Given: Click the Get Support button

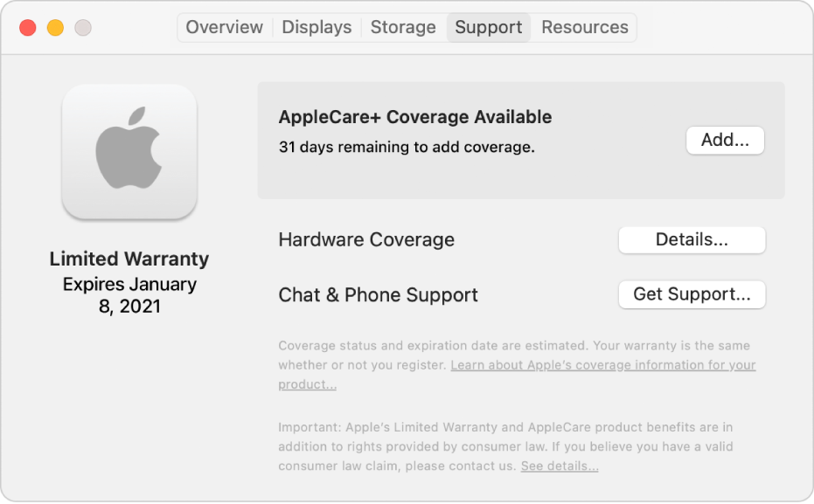Looking at the screenshot, I should click(692, 294).
